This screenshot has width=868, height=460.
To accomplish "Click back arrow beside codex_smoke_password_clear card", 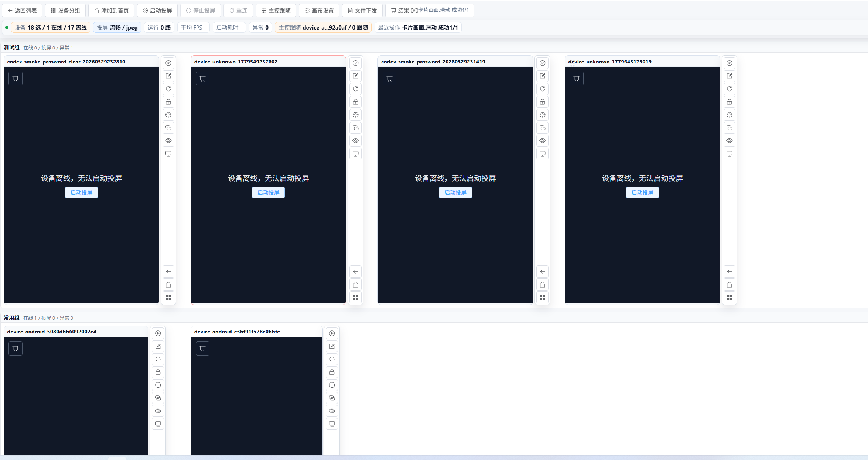I will click(x=168, y=272).
